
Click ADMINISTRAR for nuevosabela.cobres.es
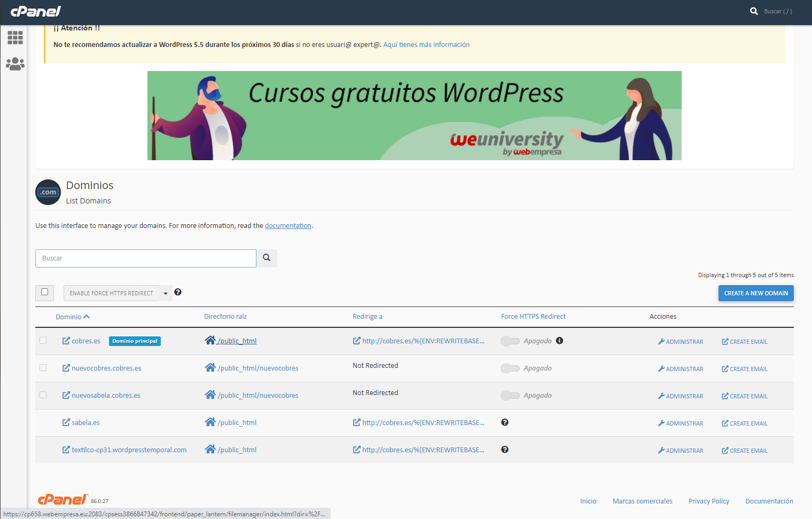681,396
